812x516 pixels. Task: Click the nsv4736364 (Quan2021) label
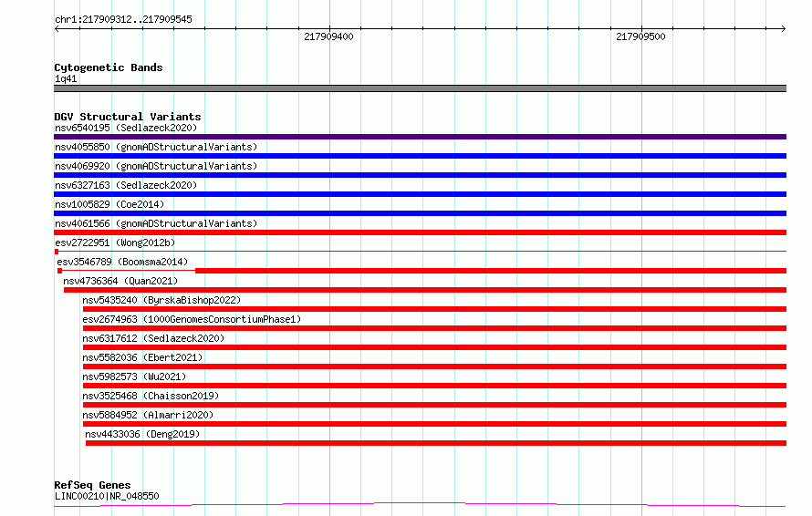coord(120,281)
